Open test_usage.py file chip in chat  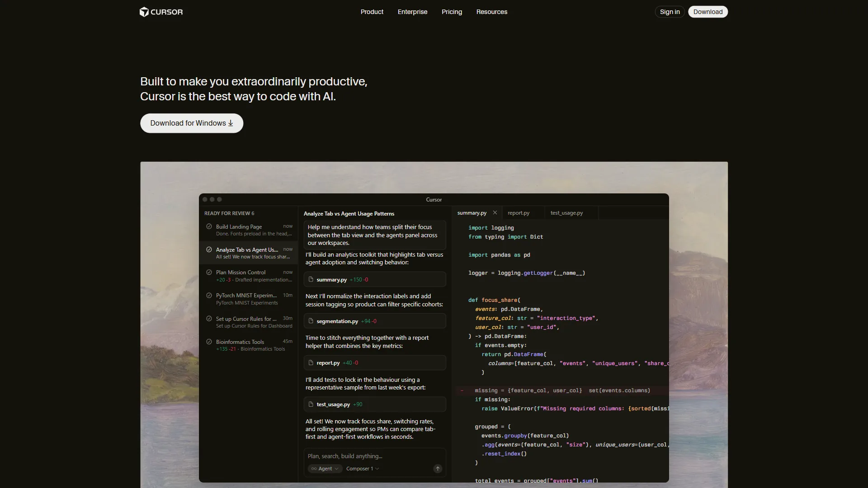(375, 404)
